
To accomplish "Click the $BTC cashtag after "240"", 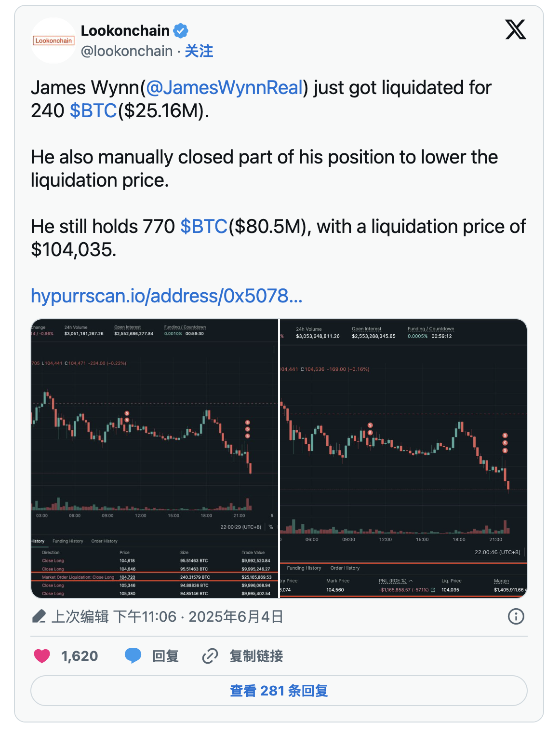I will pyautogui.click(x=93, y=111).
